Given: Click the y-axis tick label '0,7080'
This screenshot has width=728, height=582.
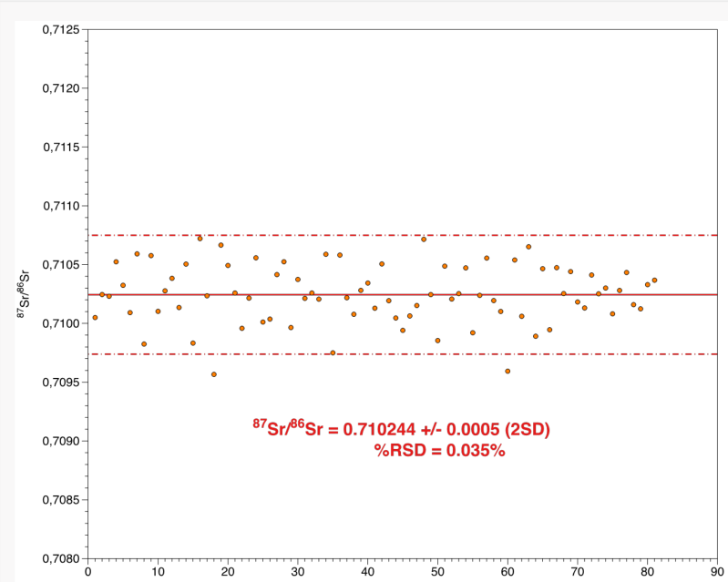Looking at the screenshot, I should 61,559.
